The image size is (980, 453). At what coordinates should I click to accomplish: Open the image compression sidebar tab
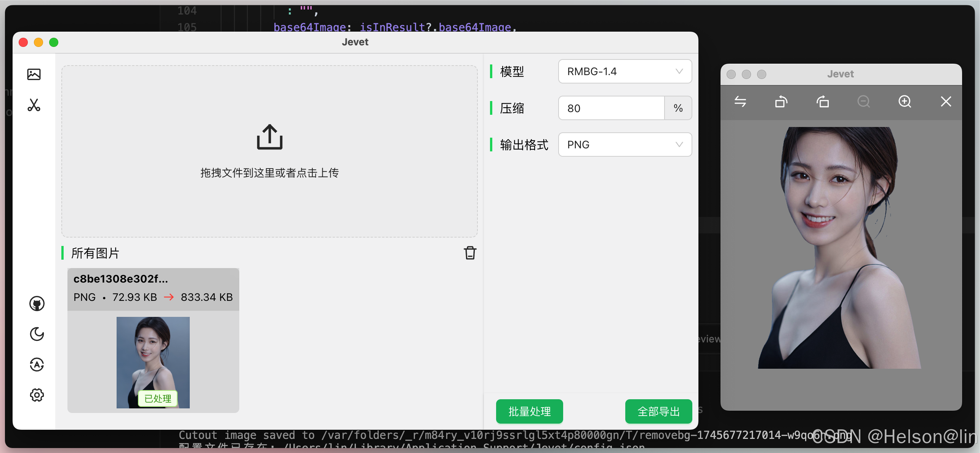click(34, 74)
